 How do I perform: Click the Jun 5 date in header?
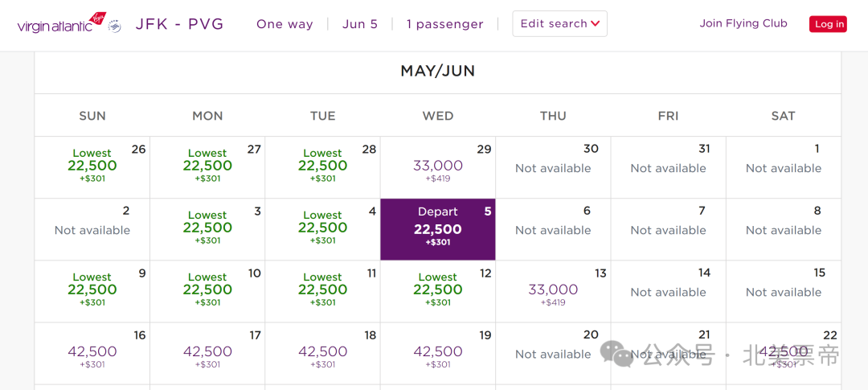[x=360, y=24]
